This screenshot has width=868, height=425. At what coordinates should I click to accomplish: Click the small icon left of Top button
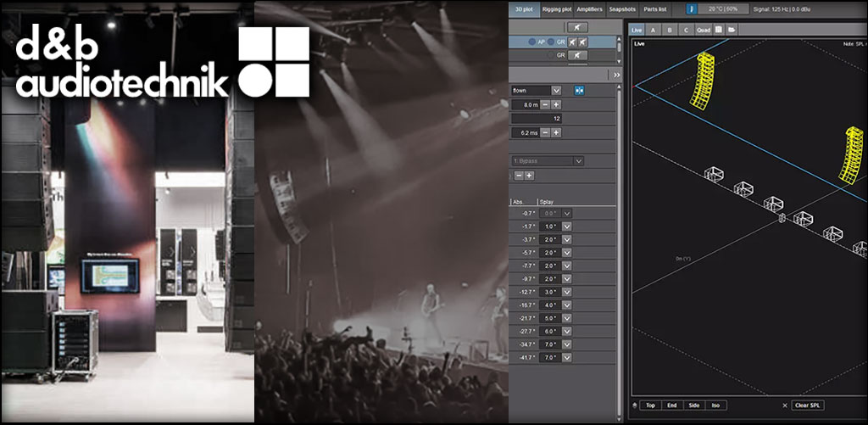(x=634, y=405)
